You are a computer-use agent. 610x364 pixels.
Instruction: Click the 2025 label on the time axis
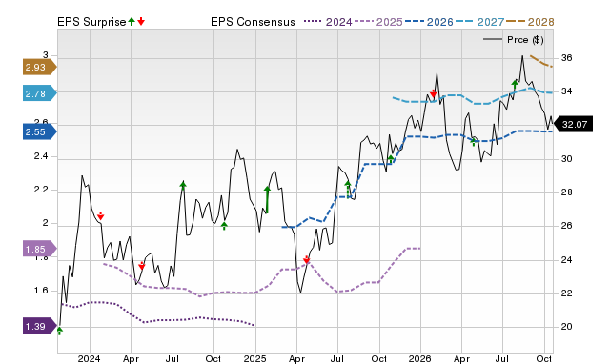(x=254, y=358)
